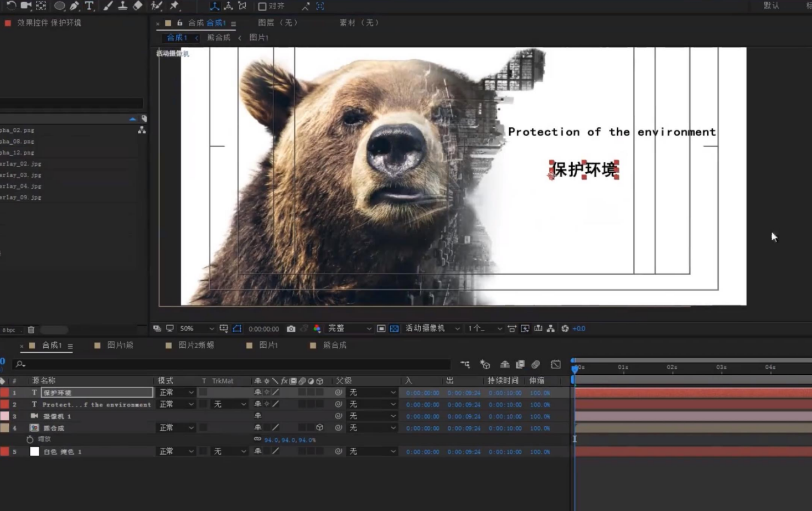Click the Brush tool

[x=108, y=6]
